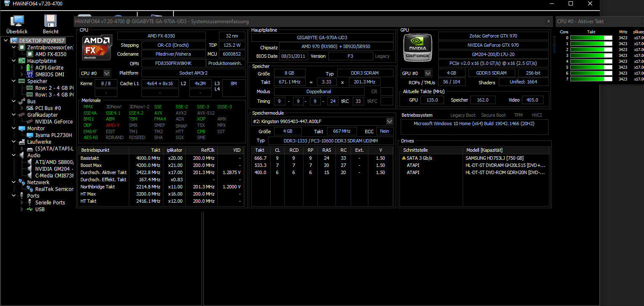Image resolution: width=644 pixels, height=306 pixels.
Task: Click the Core 0 clock bar
Action: [x=591, y=38]
